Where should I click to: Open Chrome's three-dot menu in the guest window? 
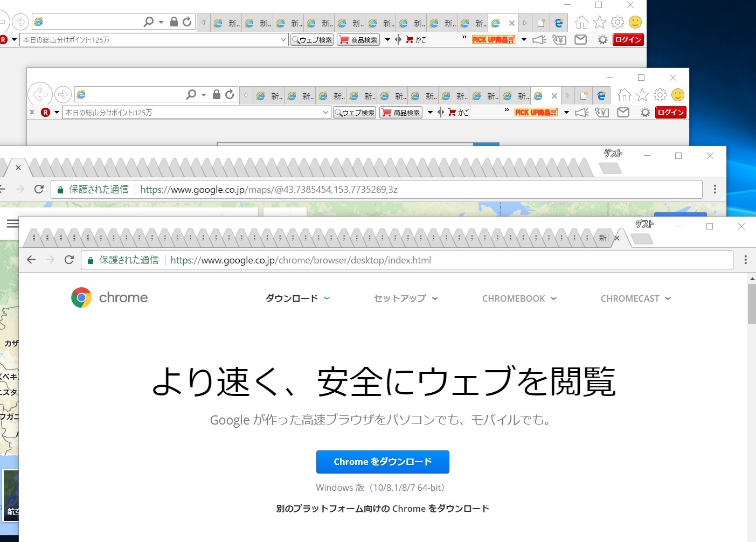[x=745, y=260]
